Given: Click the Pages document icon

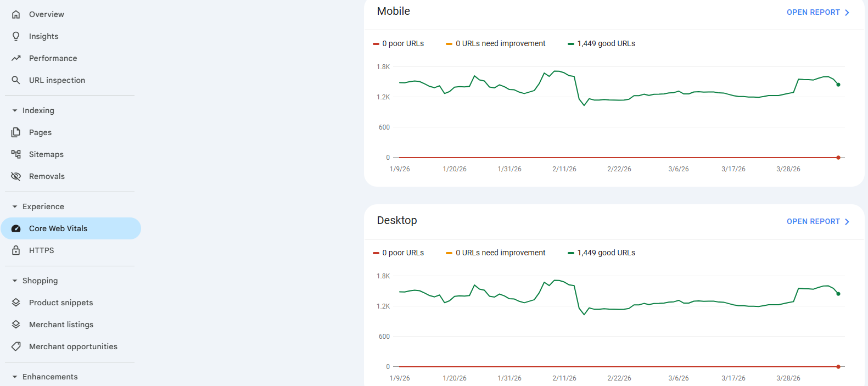Looking at the screenshot, I should coord(16,132).
